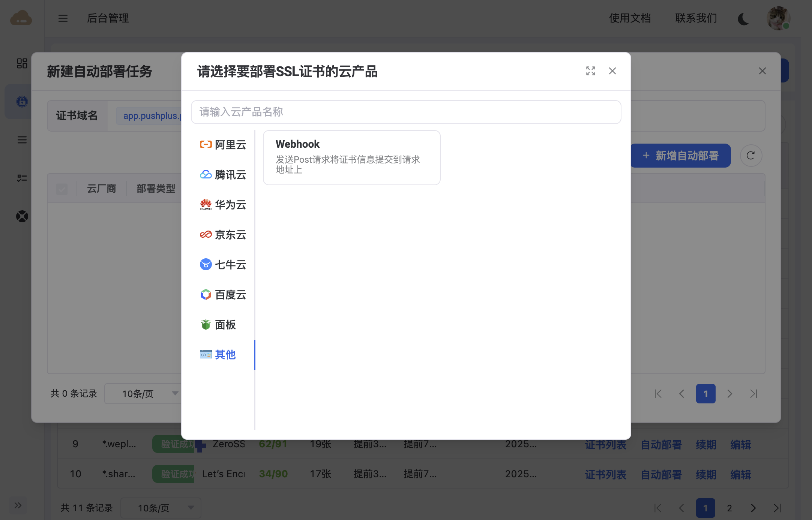Click 自动部署 link in row 9

[x=661, y=445]
